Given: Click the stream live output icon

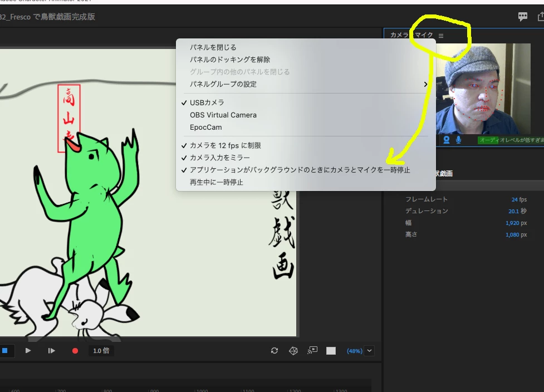Looking at the screenshot, I should pyautogui.click(x=312, y=350).
